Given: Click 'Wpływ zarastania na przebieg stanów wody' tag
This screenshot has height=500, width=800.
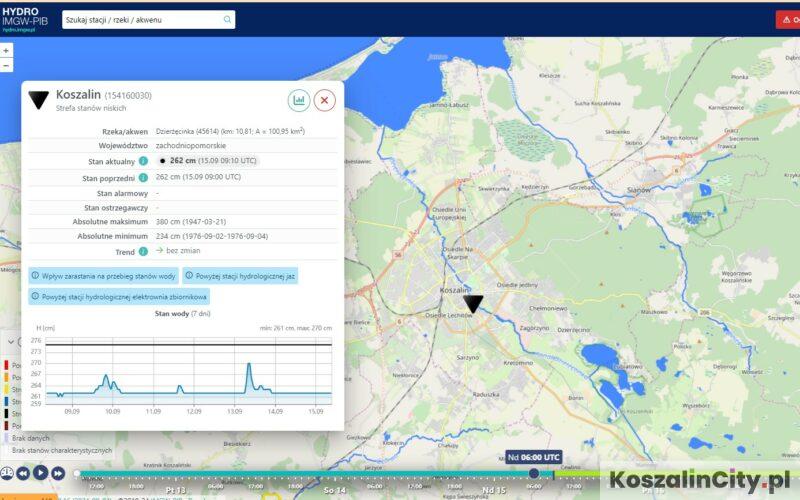Looking at the screenshot, I should [105, 275].
